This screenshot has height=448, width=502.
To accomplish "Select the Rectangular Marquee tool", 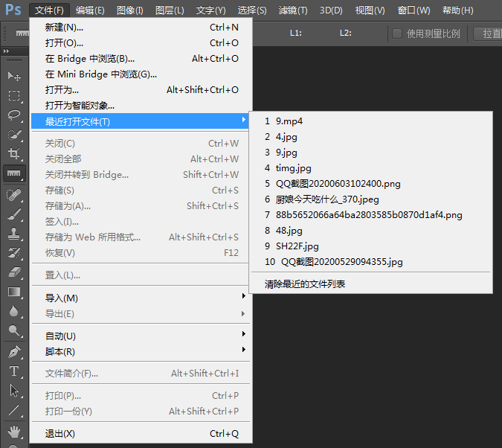I will (14, 95).
